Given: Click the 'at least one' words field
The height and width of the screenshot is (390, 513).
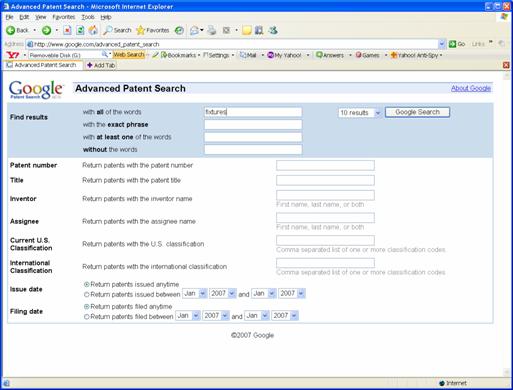Looking at the screenshot, I should click(x=253, y=137).
